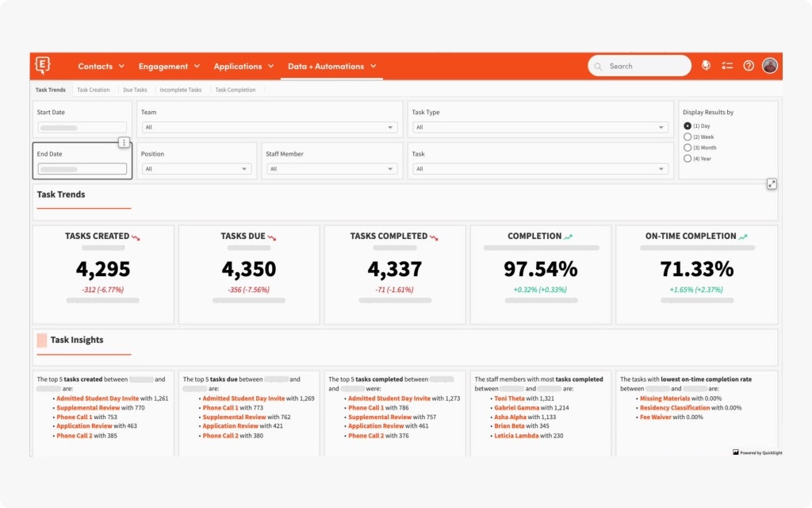Expand the Data + Automations navigation menu
Image resolution: width=812 pixels, height=508 pixels.
[332, 67]
